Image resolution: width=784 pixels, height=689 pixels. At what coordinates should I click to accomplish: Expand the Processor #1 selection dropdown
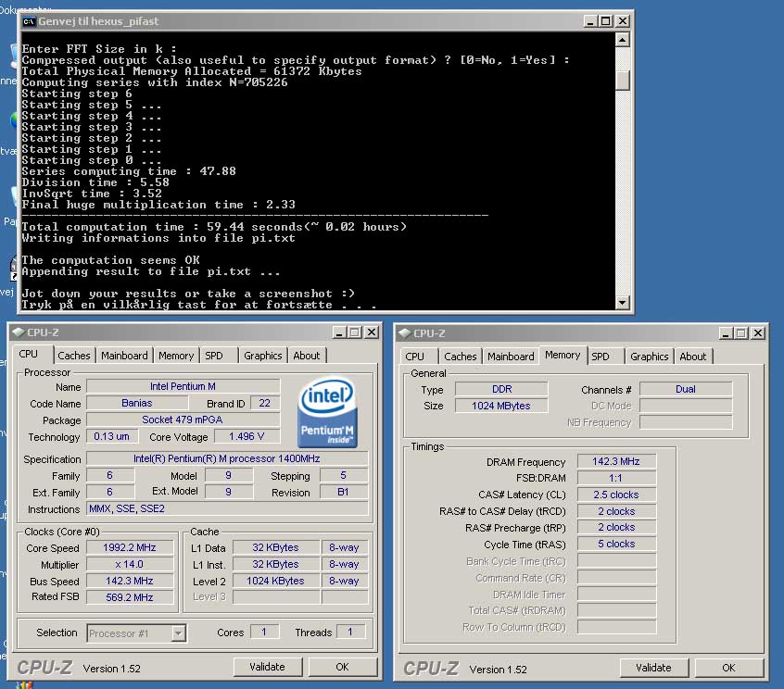[179, 633]
